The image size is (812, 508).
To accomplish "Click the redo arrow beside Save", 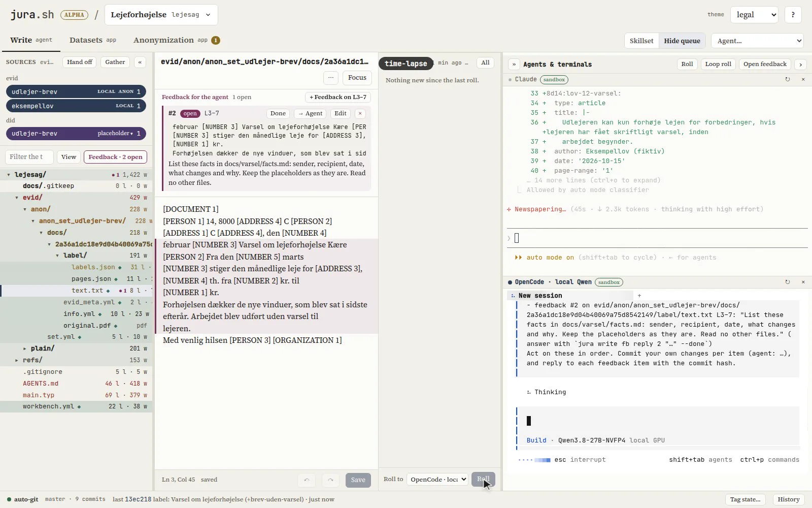I will [330, 480].
